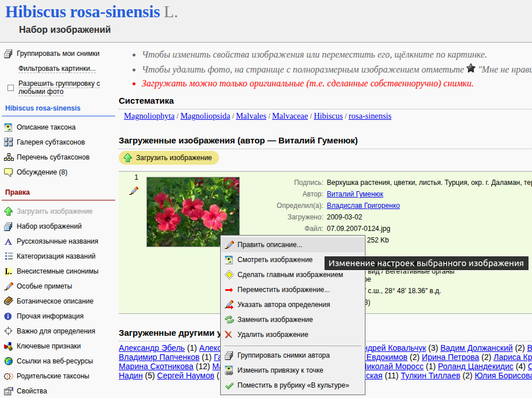The image size is (532, 398).
Task: Click the green checkmark В культуре icon
Action: (229, 385)
